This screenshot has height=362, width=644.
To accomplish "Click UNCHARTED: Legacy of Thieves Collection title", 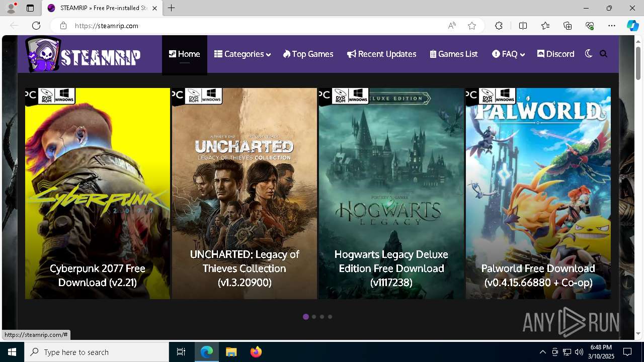I will (245, 268).
